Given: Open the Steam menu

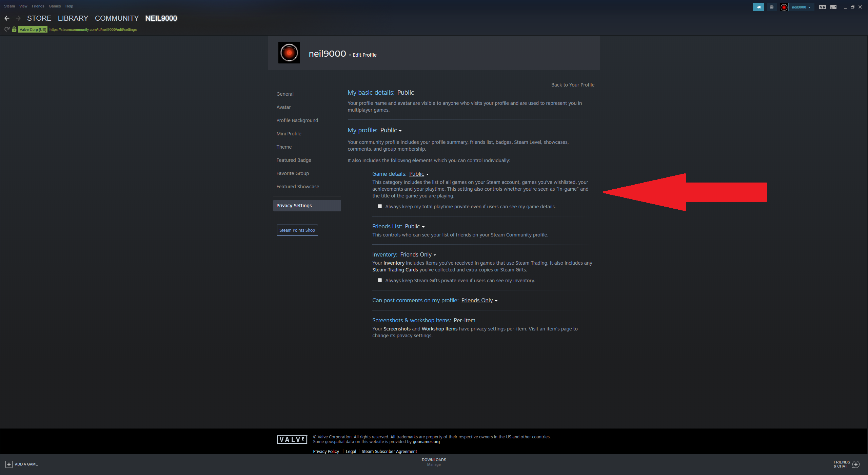Looking at the screenshot, I should (x=9, y=6).
